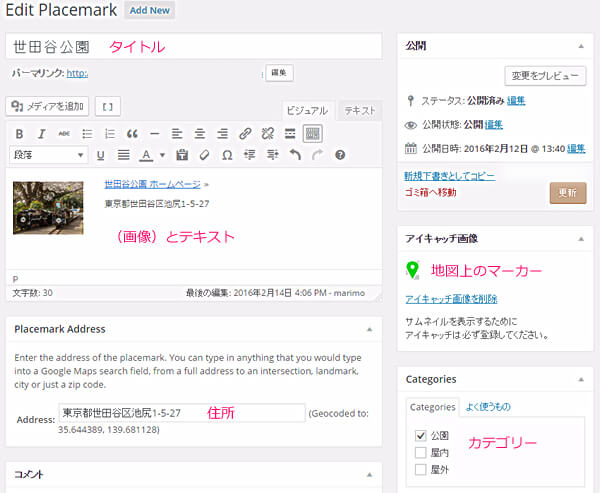This screenshot has height=493, width=600.
Task: Insert a horizontal line
Action: coord(155,134)
